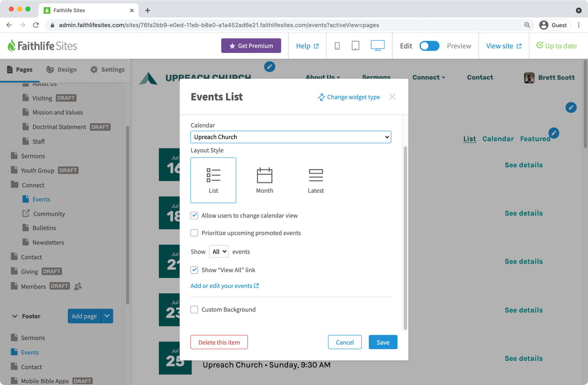Click Add or edit your events link
588x385 pixels.
(225, 286)
